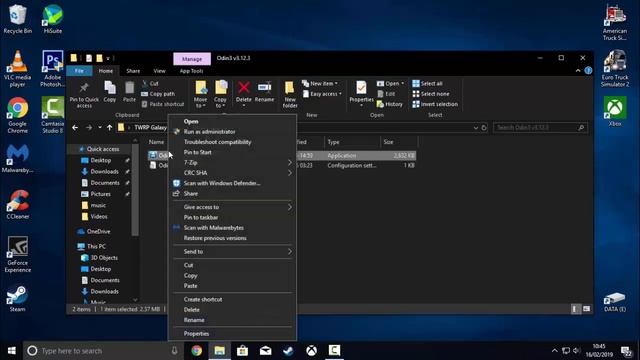Select the Euro Truck Simulator 2 icon
The image size is (640, 360).
pos(615,69)
